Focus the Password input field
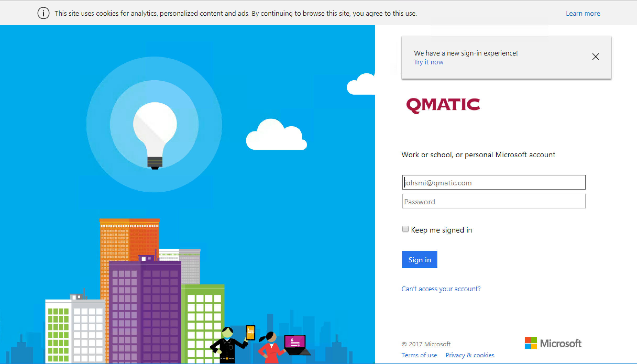637x364 pixels. [494, 201]
